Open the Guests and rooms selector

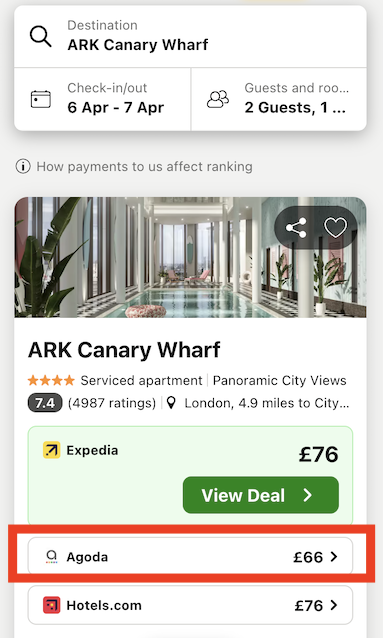coord(279,99)
